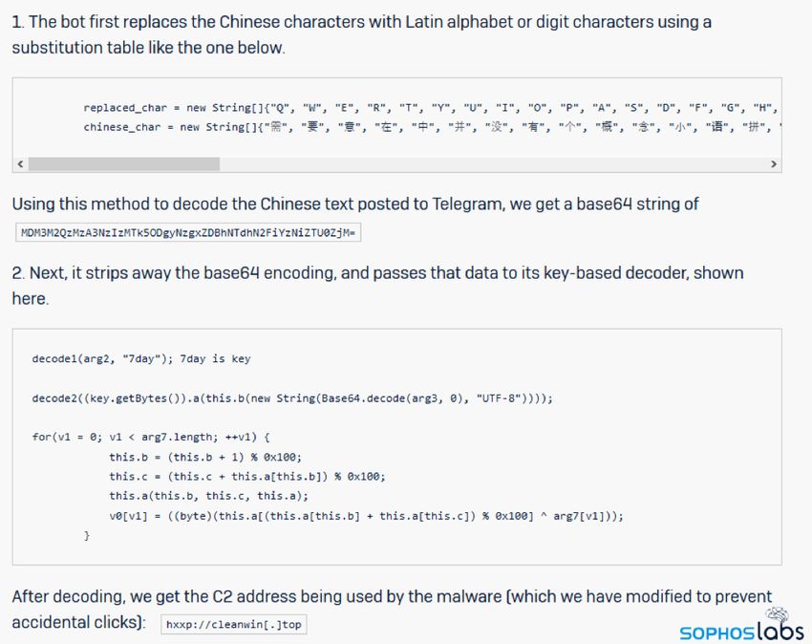Viewport: 812px width, 644px height.
Task: Click the brain icon above SophosLabs
Action: pyautogui.click(x=777, y=616)
